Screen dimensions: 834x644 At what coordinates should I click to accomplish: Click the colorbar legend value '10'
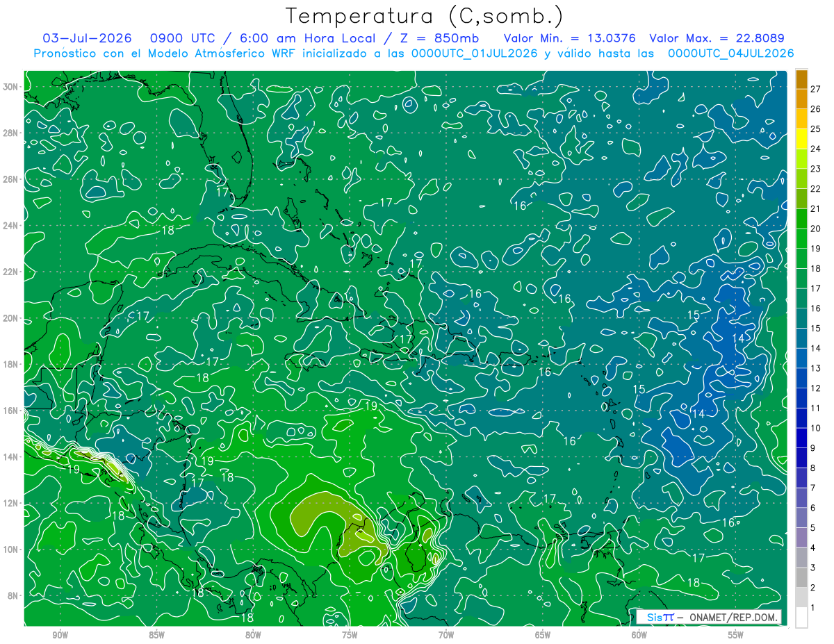(815, 428)
